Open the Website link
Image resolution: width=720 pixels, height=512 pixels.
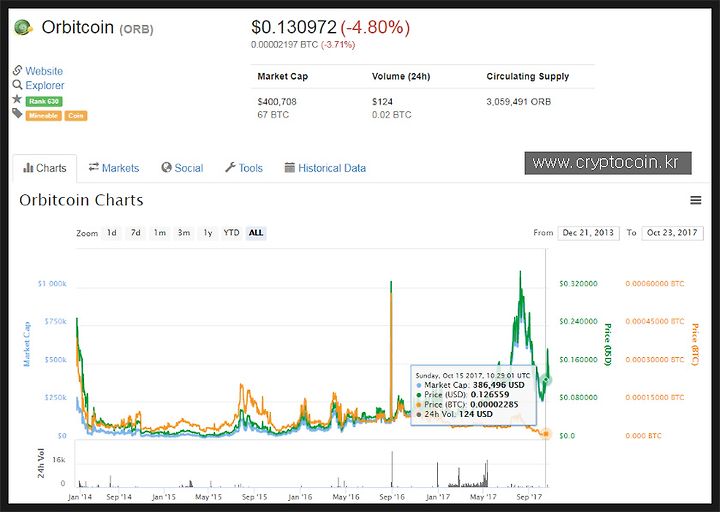click(x=44, y=71)
